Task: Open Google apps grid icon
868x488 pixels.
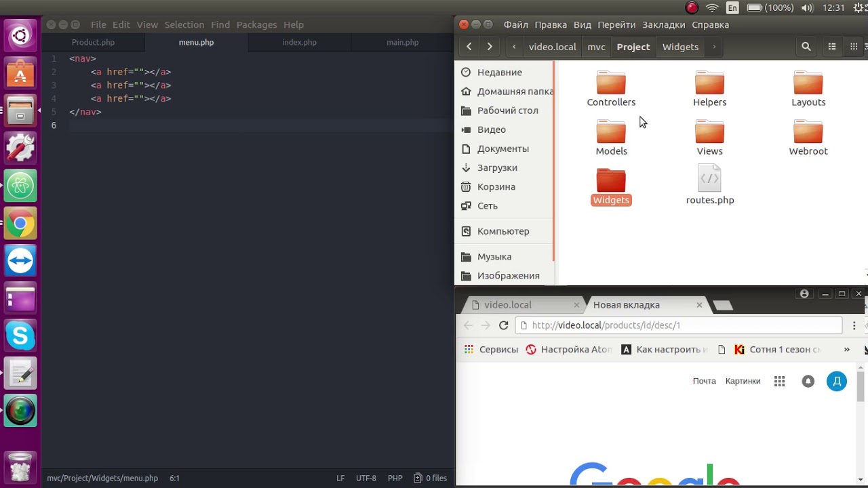Action: 779,381
